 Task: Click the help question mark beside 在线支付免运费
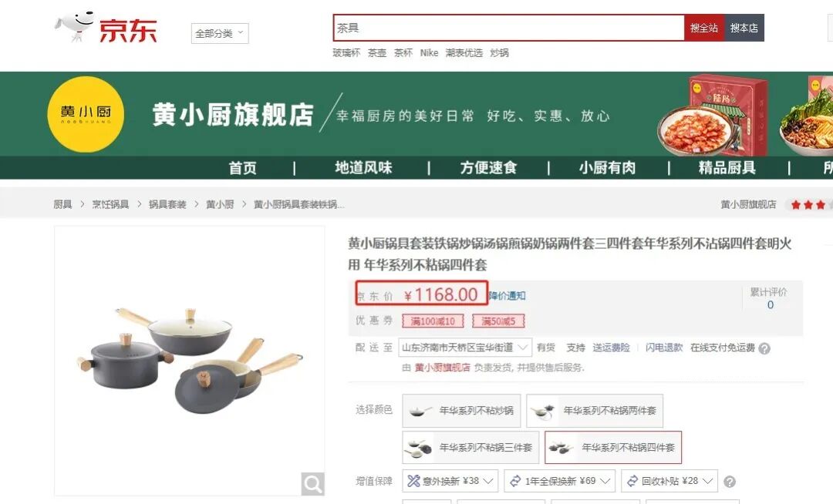click(x=764, y=348)
